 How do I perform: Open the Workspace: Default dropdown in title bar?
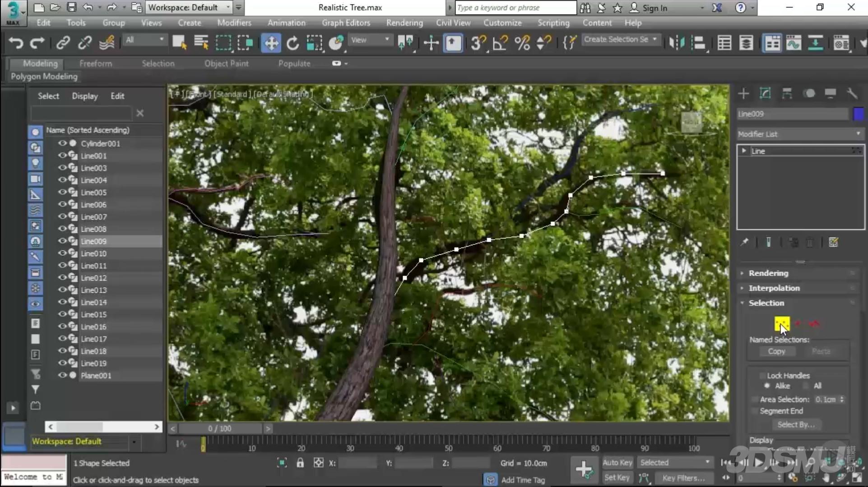(189, 7)
